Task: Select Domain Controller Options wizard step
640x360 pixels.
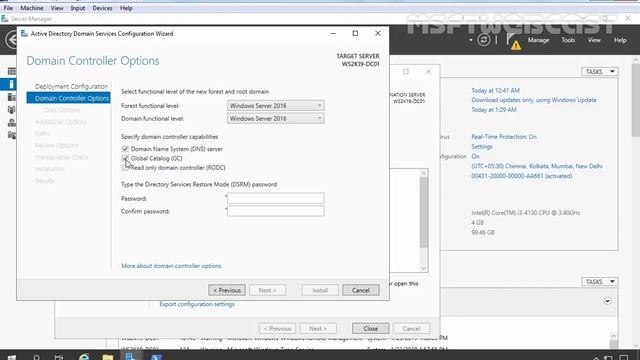Action: pos(69,98)
